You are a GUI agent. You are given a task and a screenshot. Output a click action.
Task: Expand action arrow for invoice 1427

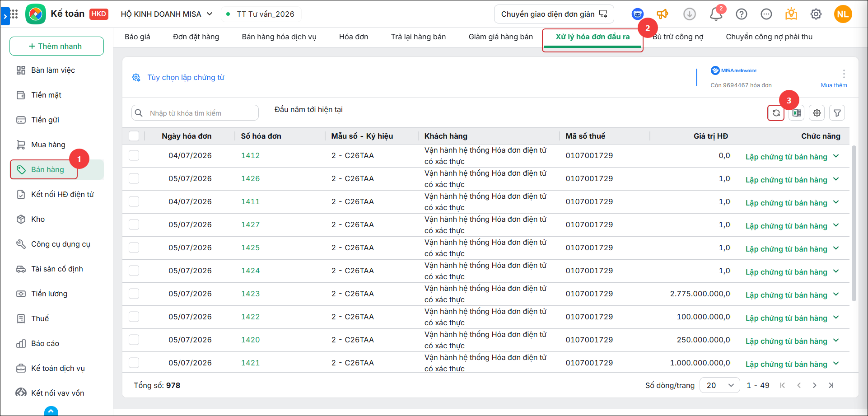click(836, 225)
